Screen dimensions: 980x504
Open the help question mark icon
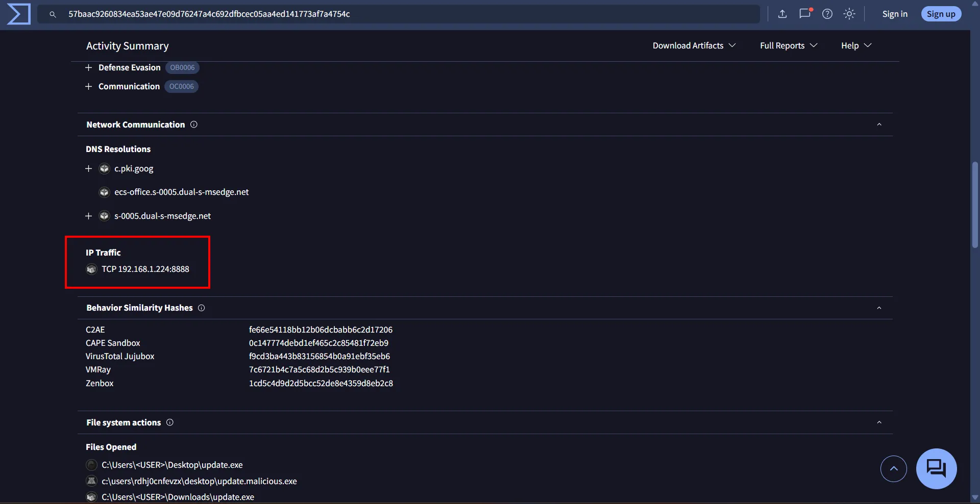pos(827,14)
